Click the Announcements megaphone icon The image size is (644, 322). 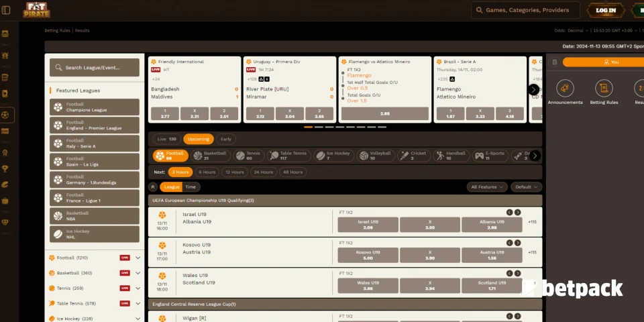(x=565, y=89)
